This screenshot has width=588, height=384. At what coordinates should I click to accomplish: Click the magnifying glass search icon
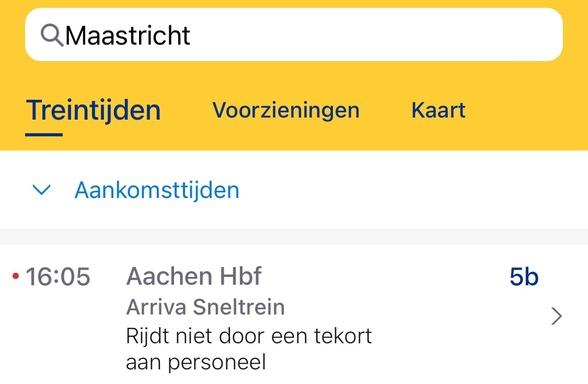(x=52, y=35)
